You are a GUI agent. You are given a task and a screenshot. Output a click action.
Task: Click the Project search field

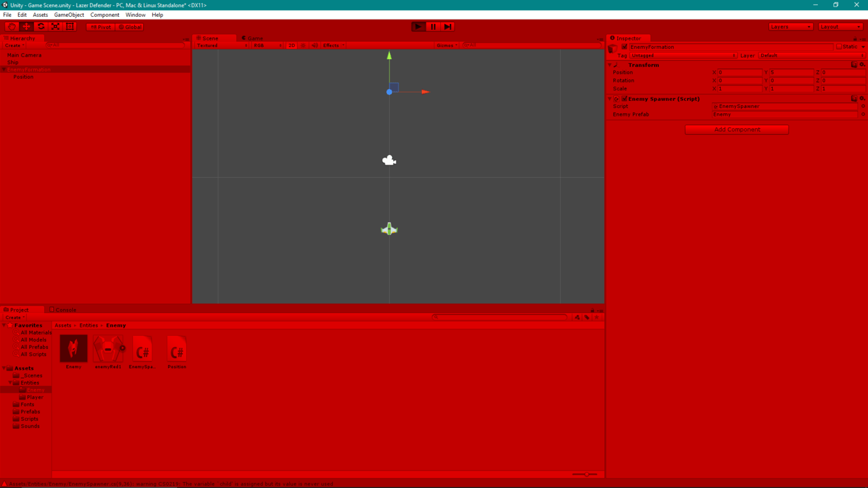pos(501,318)
